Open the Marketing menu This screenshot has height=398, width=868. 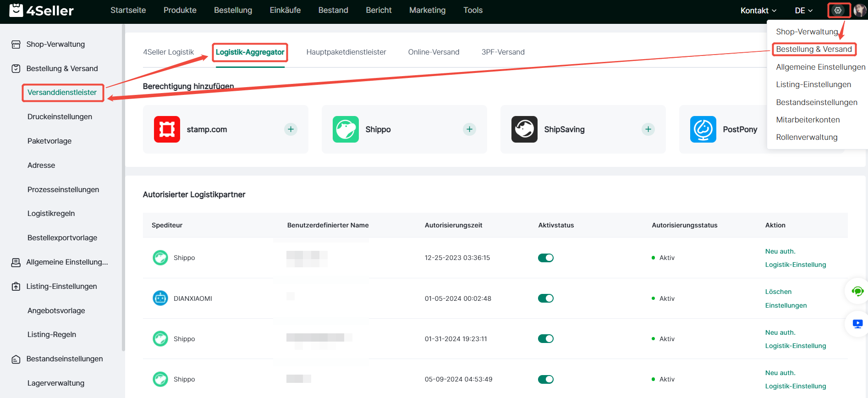point(428,10)
